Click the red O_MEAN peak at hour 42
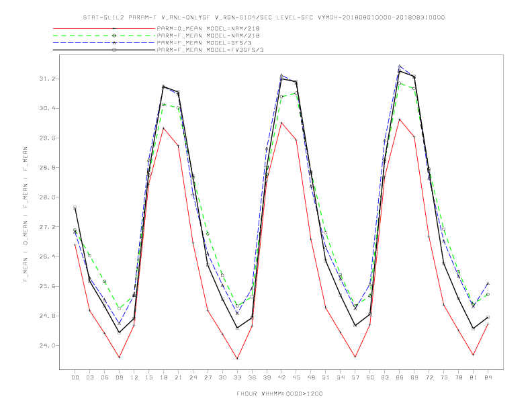Image resolution: width=532 pixels, height=411 pixels. click(x=281, y=123)
